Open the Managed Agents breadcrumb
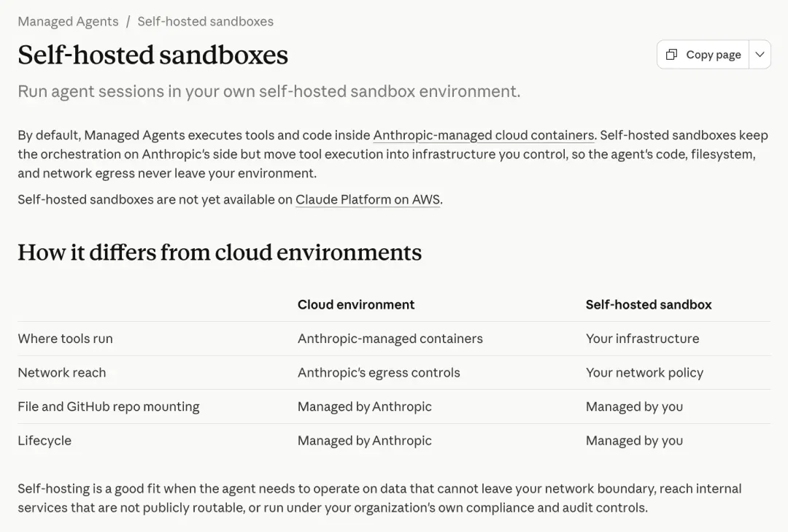This screenshot has width=788, height=532. pos(68,22)
